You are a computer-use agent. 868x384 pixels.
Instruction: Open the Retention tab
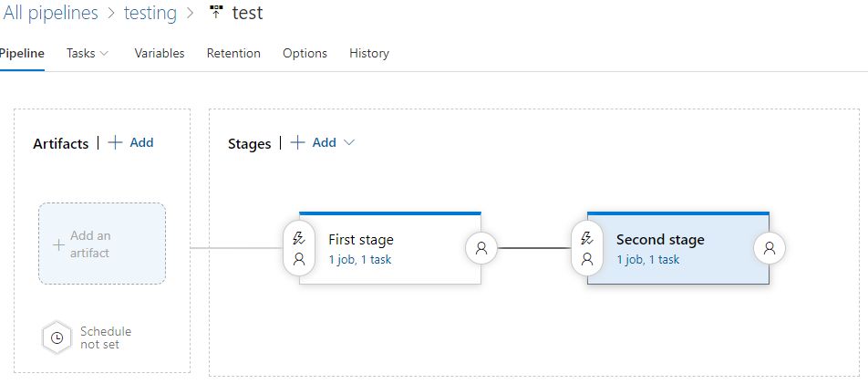[x=233, y=53]
